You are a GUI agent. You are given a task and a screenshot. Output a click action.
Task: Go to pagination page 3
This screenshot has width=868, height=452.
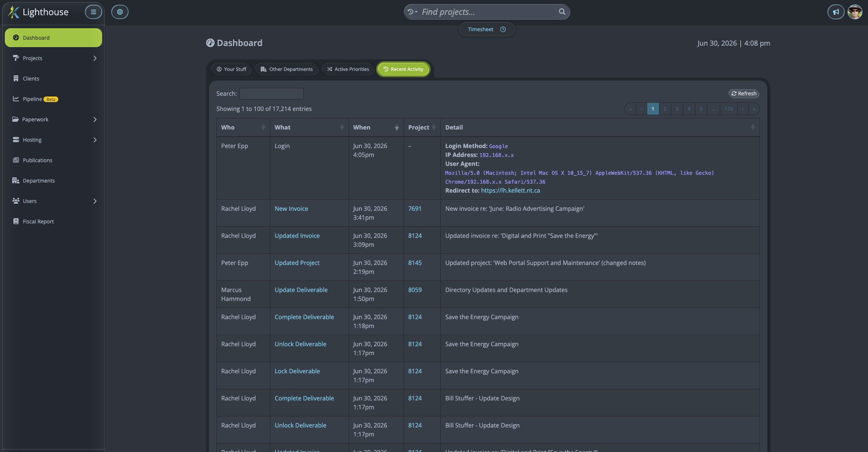pyautogui.click(x=677, y=109)
